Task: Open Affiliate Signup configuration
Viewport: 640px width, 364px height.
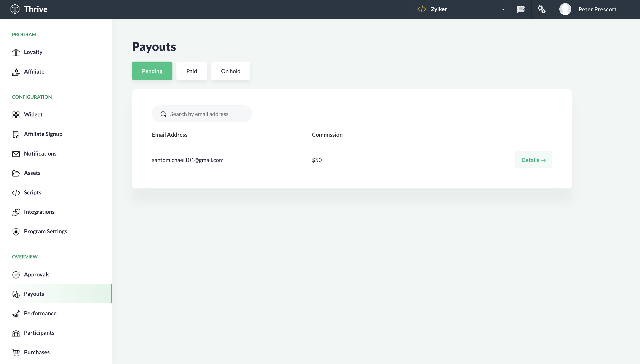Action: click(43, 134)
